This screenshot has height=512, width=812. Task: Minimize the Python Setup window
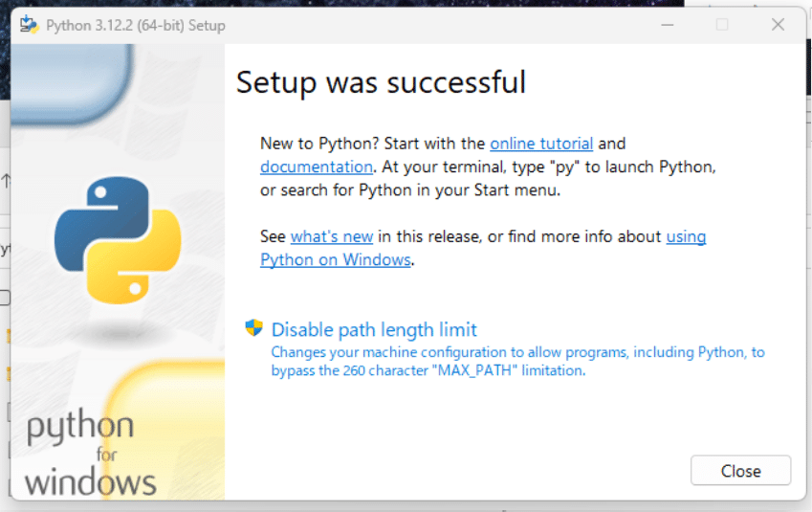point(668,24)
